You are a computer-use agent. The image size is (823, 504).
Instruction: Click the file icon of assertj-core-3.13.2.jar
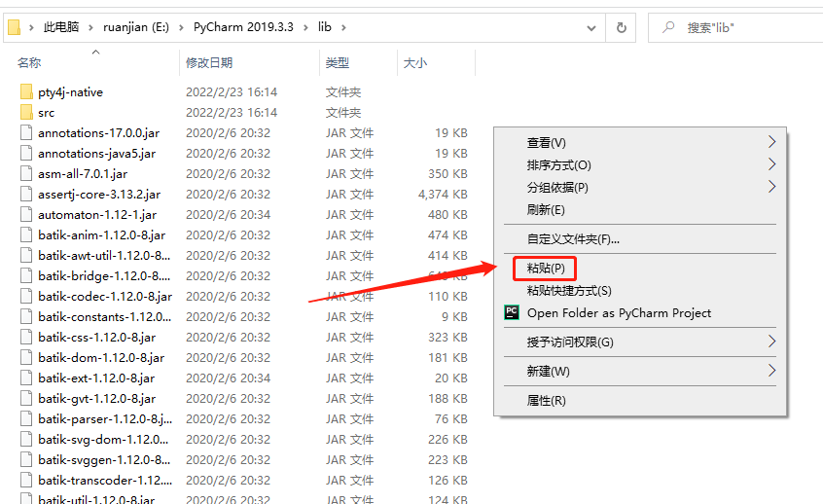pyautogui.click(x=26, y=195)
